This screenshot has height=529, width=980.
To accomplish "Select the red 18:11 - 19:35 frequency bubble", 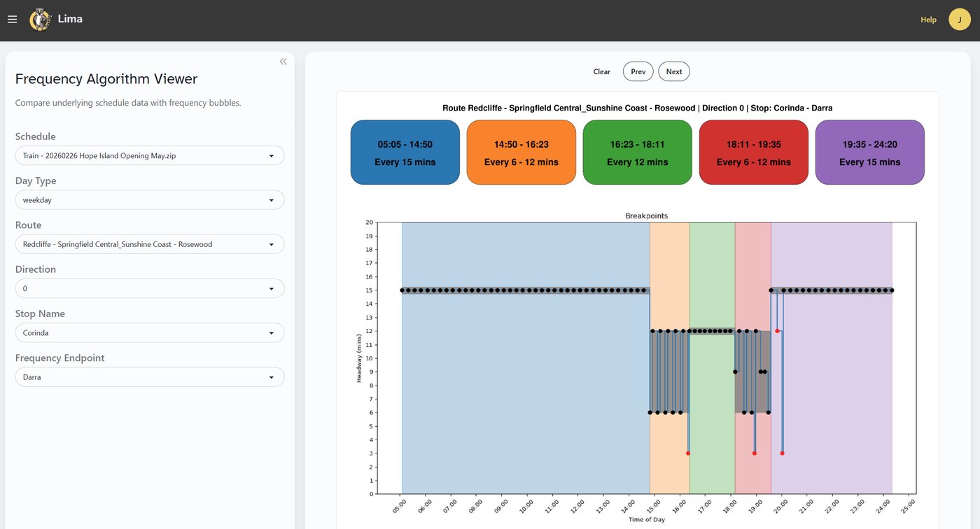I will (x=754, y=153).
